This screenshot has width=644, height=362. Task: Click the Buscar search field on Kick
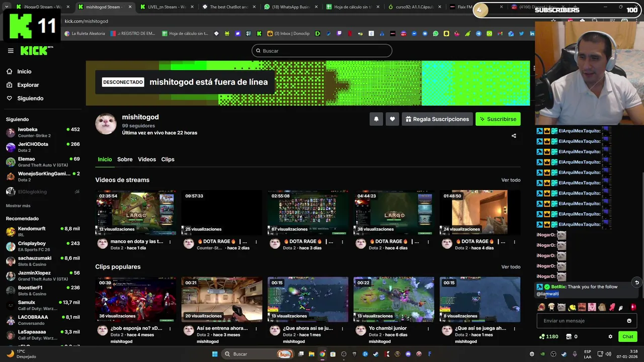coord(322,51)
